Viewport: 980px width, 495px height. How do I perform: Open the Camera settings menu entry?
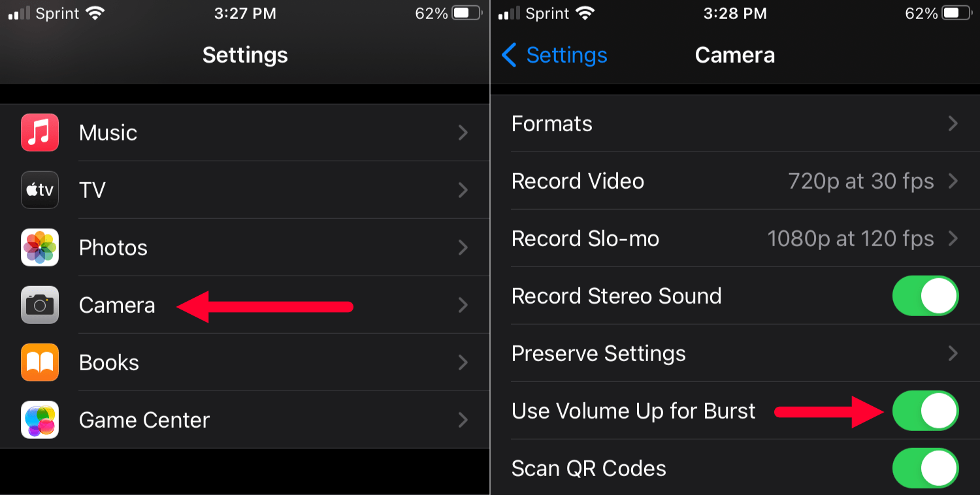(x=117, y=305)
